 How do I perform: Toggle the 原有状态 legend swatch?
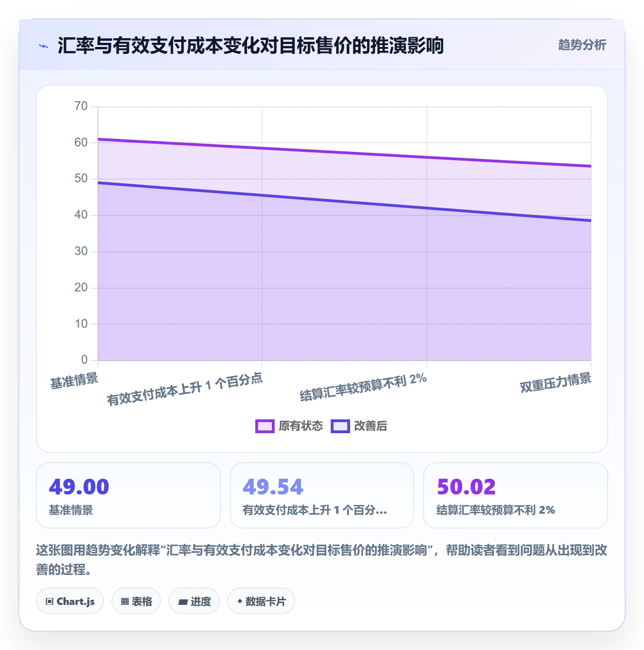tap(264, 426)
